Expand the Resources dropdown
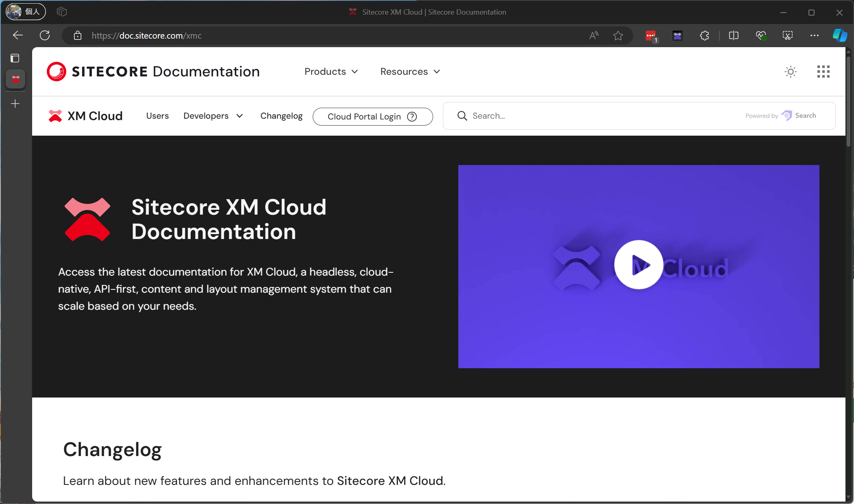Viewport: 854px width, 504px height. pos(410,72)
